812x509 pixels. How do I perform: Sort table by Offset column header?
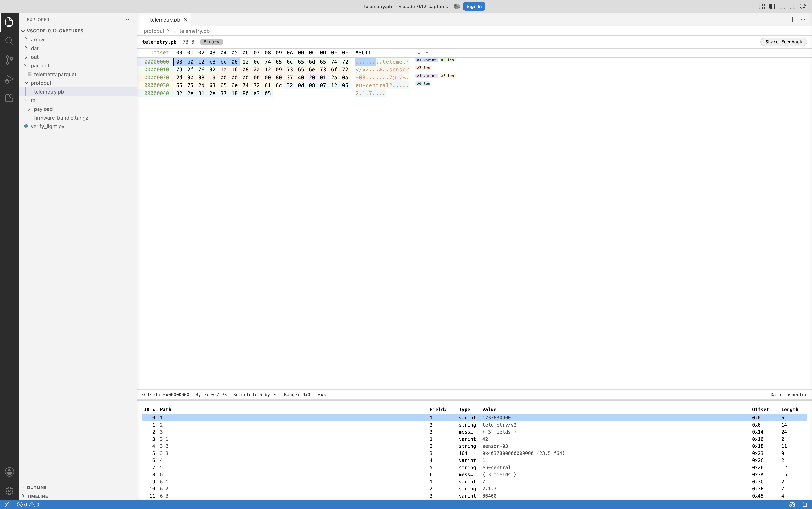[760, 409]
